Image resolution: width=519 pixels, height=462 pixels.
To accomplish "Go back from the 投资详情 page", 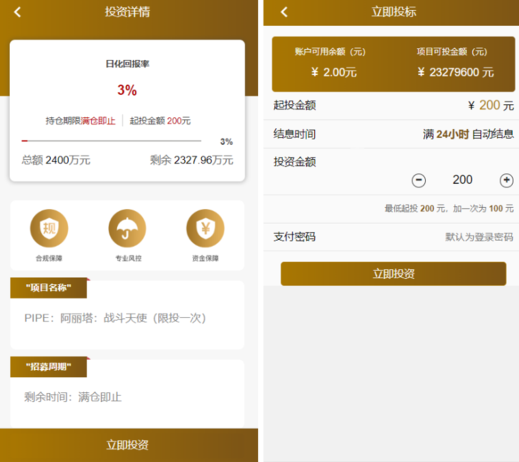I will pos(17,12).
